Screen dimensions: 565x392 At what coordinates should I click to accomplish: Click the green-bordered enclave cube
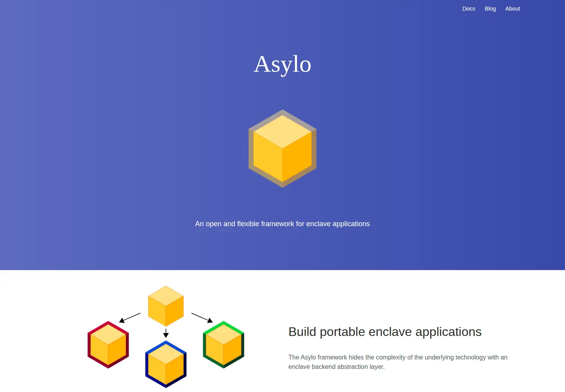[x=224, y=345]
